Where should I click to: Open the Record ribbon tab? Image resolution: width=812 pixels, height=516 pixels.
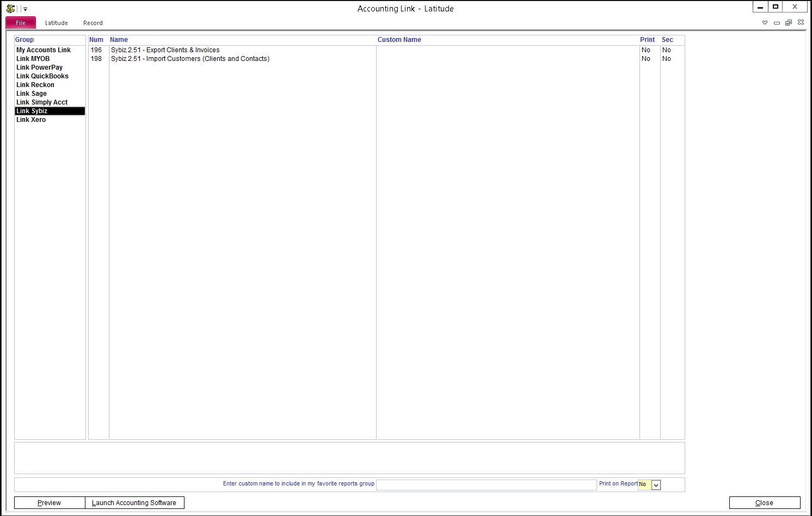pyautogui.click(x=93, y=23)
